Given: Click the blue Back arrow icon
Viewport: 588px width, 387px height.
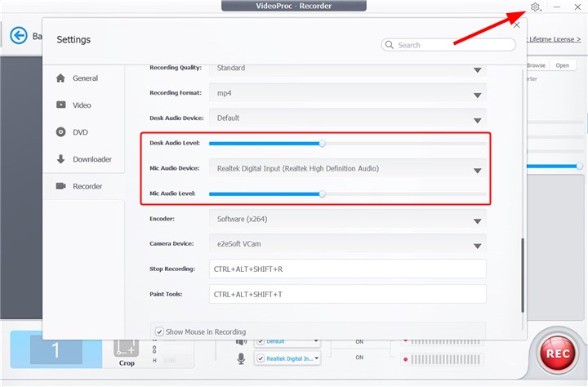Looking at the screenshot, I should coord(18,36).
